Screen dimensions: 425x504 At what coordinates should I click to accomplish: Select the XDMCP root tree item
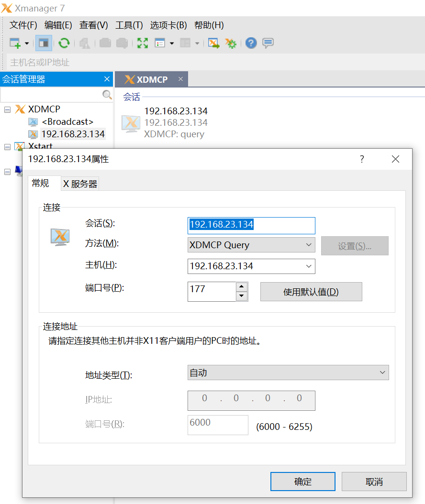click(44, 110)
